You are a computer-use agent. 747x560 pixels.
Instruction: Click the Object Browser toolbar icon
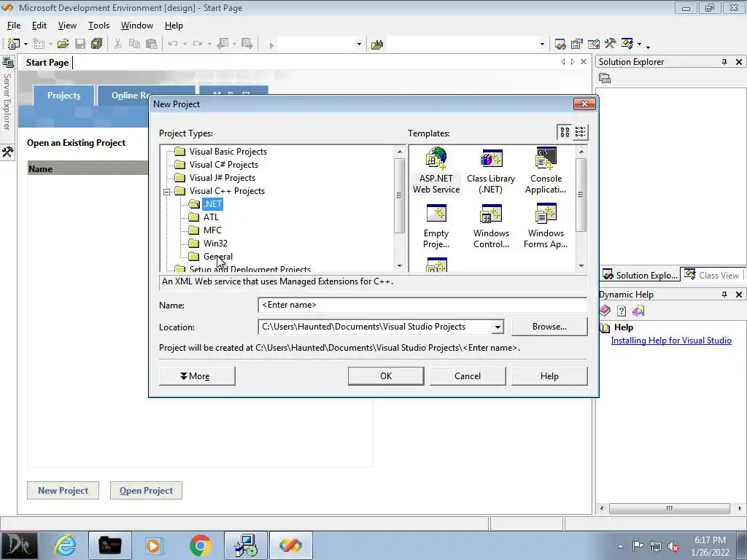pyautogui.click(x=594, y=44)
